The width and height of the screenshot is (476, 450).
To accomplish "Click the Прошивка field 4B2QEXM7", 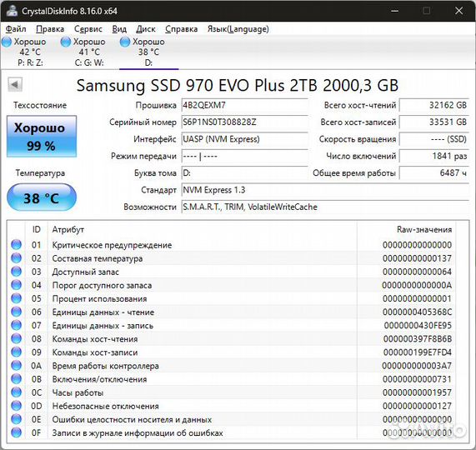I will [x=245, y=105].
